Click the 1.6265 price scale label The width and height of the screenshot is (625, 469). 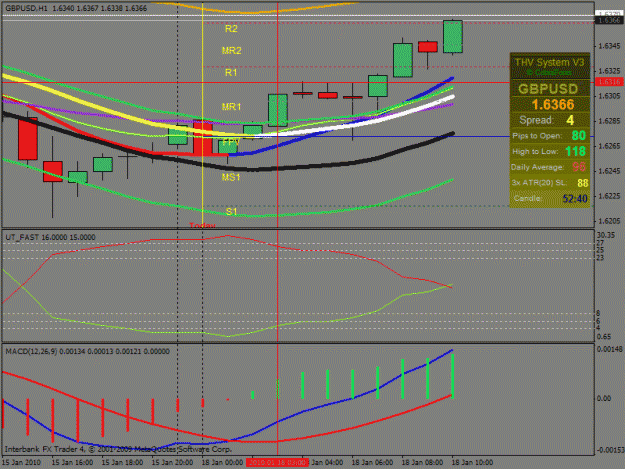[x=609, y=146]
